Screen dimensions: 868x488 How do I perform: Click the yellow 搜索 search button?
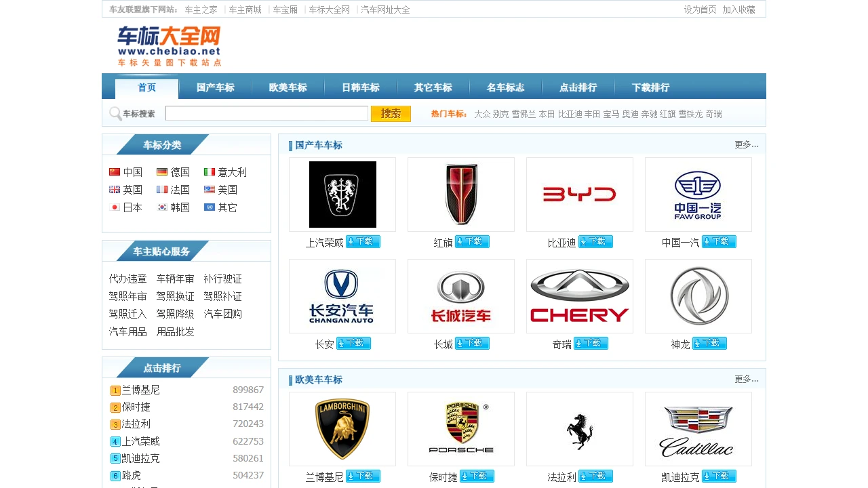tap(391, 113)
